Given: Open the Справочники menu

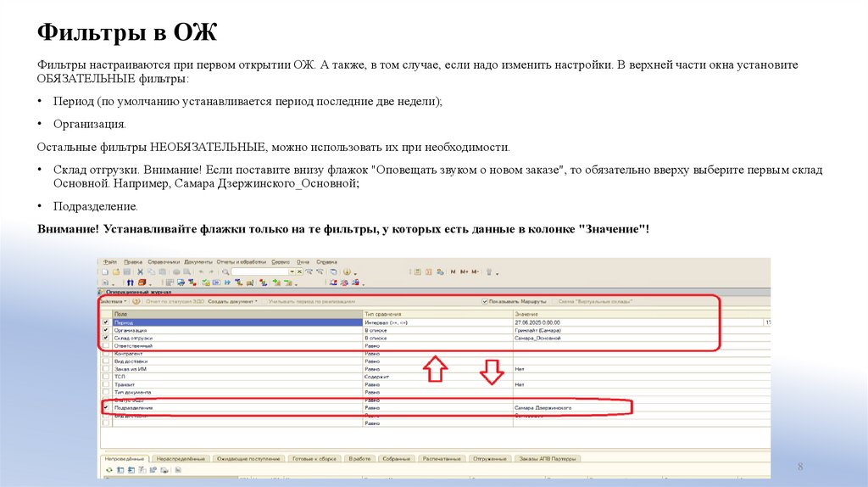Looking at the screenshot, I should tap(164, 262).
